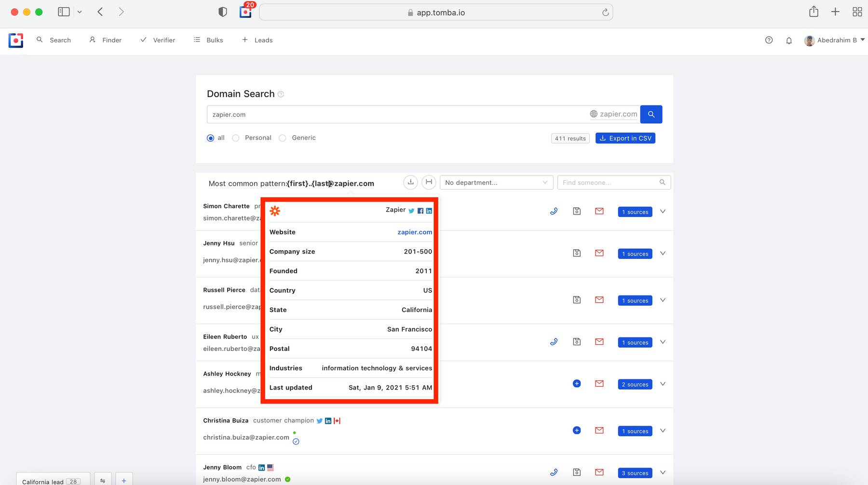Expand the Ashley Hockney row chevron

[x=663, y=384]
